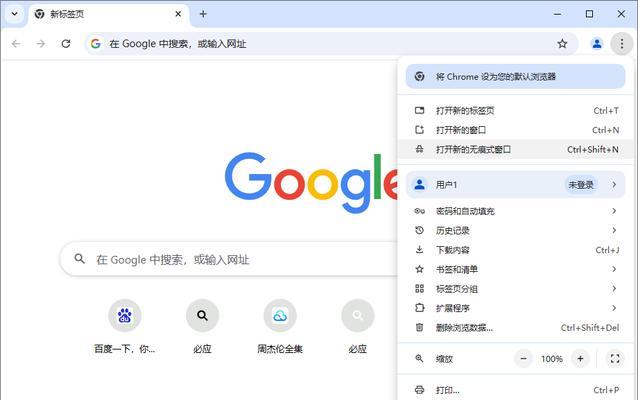Maximize the Chrome window
The width and height of the screenshot is (638, 400).
click(x=589, y=14)
